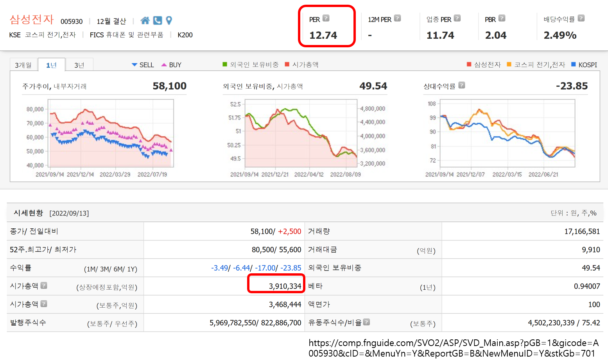The image size is (608, 364).
Task: Click the 1M return value -3.49
Action: pyautogui.click(x=220, y=268)
